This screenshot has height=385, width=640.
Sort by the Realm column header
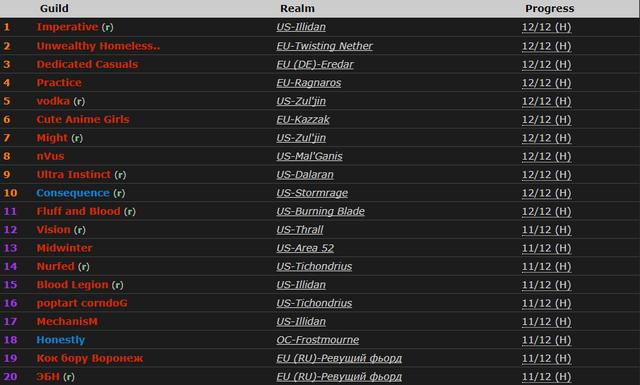[x=297, y=9]
